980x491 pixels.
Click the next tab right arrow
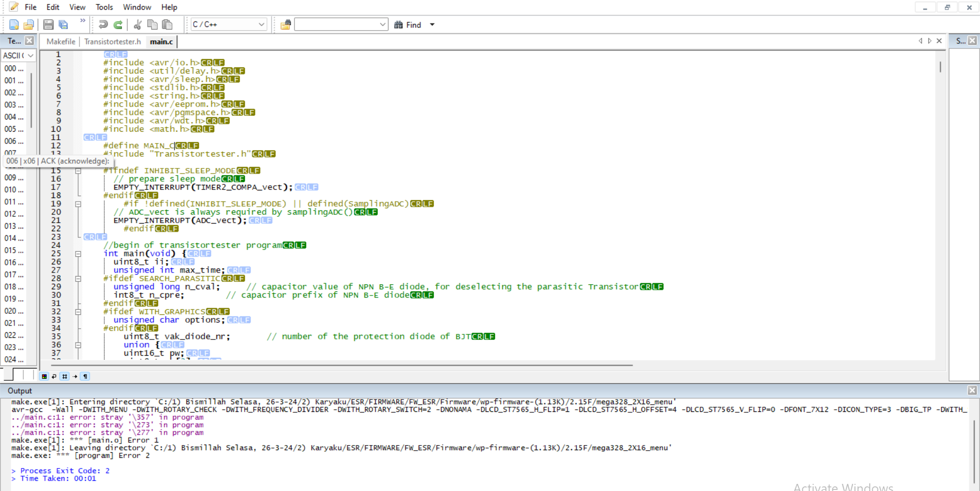[x=929, y=41]
